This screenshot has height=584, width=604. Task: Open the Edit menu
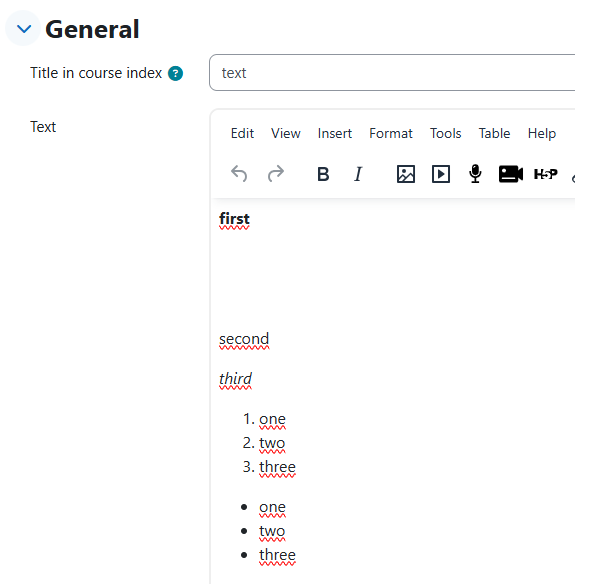pyautogui.click(x=242, y=133)
